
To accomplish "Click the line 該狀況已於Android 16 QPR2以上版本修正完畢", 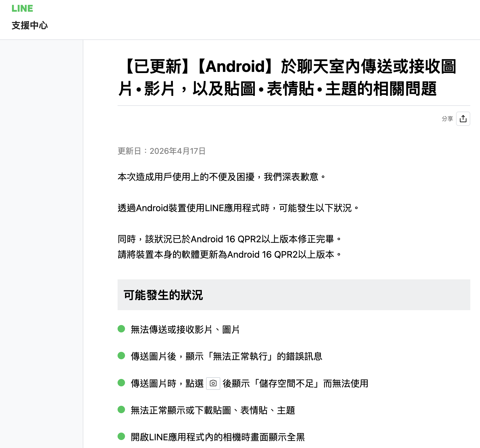I will point(229,239).
